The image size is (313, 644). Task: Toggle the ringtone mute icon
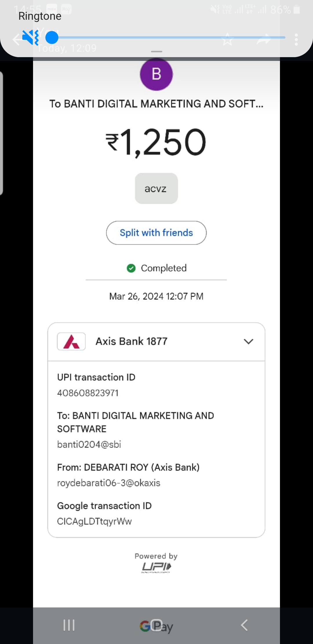click(x=30, y=37)
